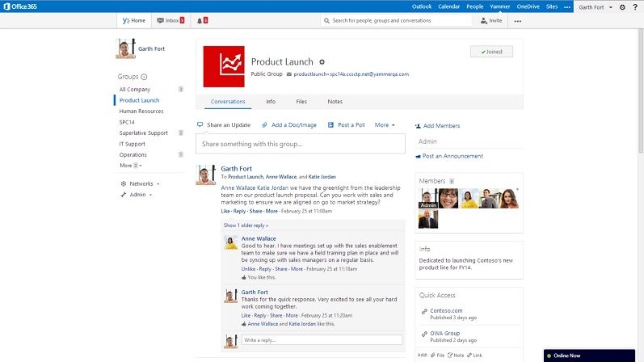Select Human Resources group
The height and width of the screenshot is (362, 644).
(141, 112)
